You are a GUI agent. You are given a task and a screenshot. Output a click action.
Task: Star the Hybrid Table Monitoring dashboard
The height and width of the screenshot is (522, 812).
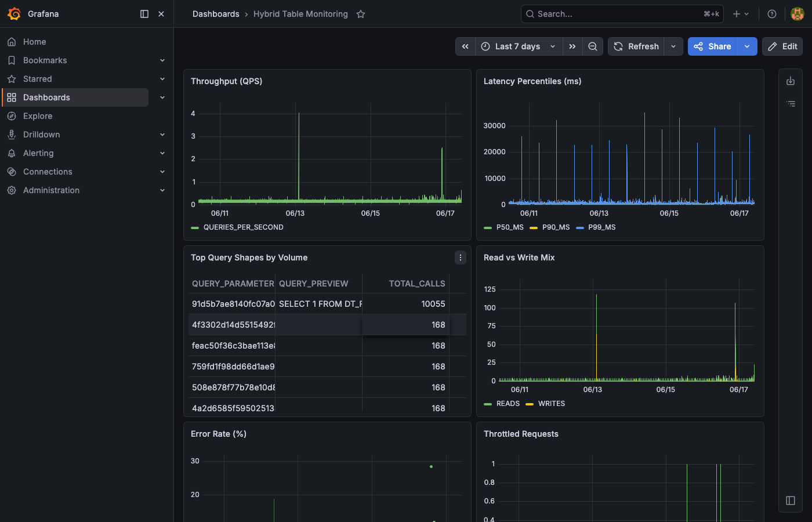tap(361, 14)
